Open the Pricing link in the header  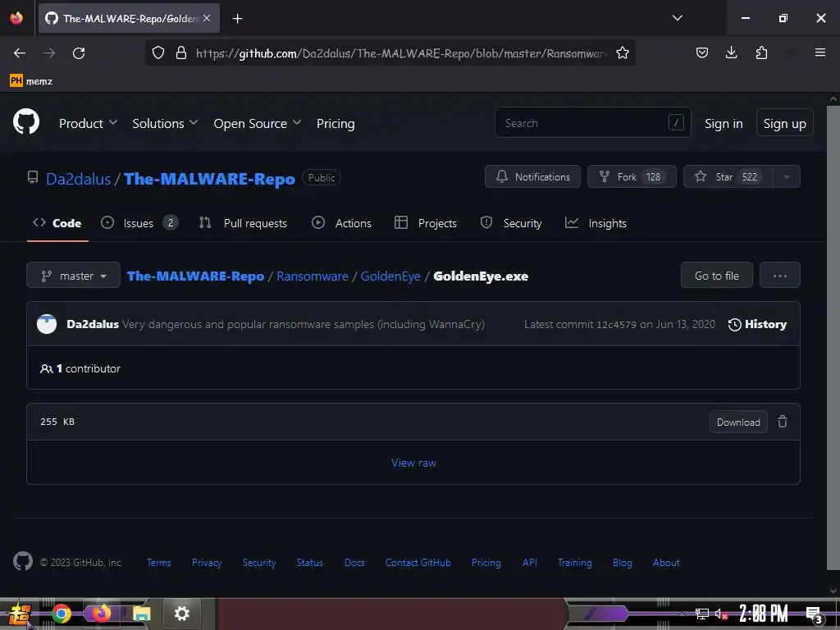coord(336,123)
